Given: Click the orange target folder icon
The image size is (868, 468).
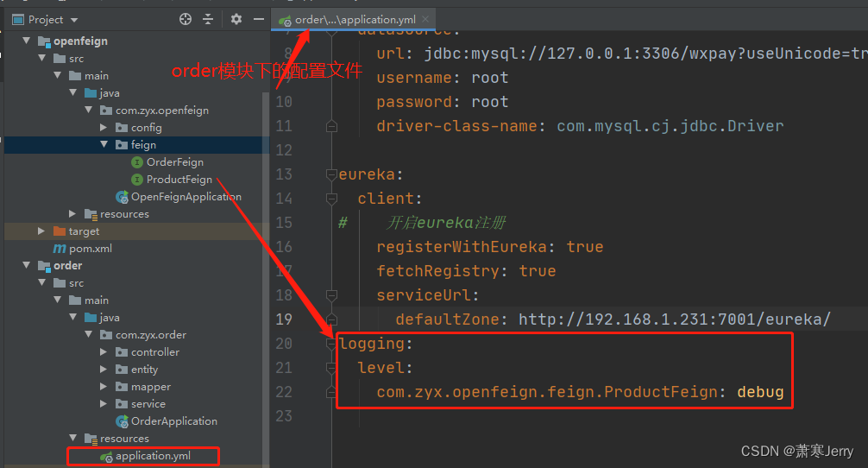Looking at the screenshot, I should click(x=60, y=231).
